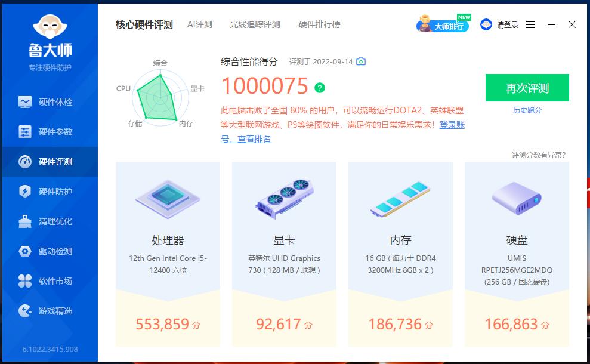Switch to AI评测 tab

200,25
